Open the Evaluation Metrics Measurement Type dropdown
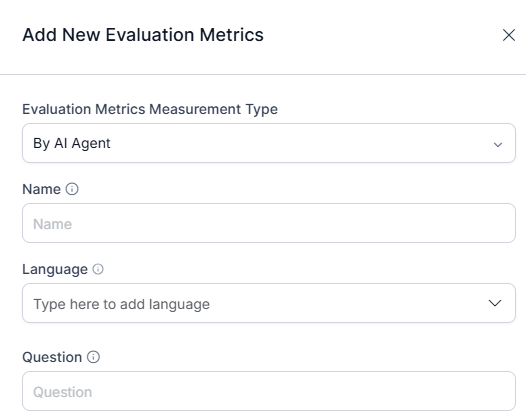The image size is (526, 416). tap(269, 143)
